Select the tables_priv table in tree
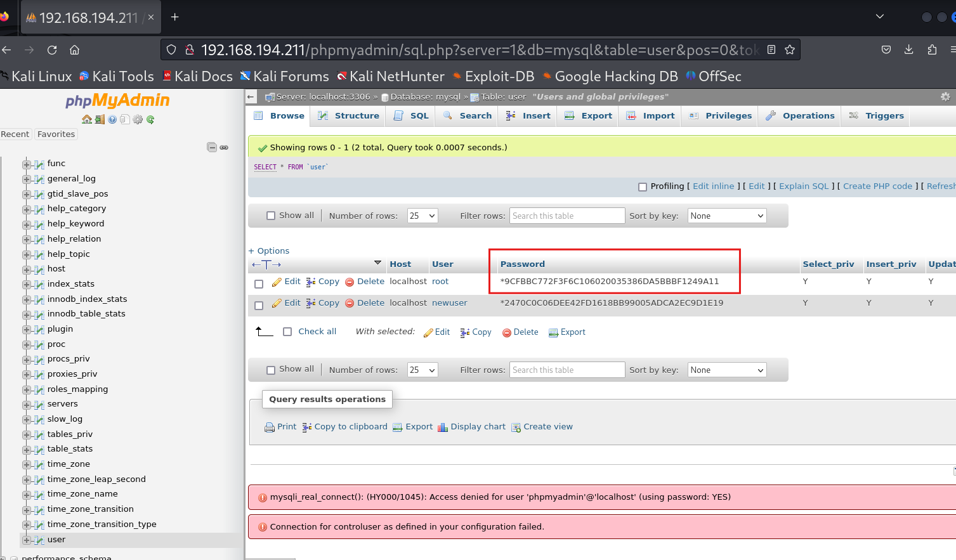 [x=70, y=434]
